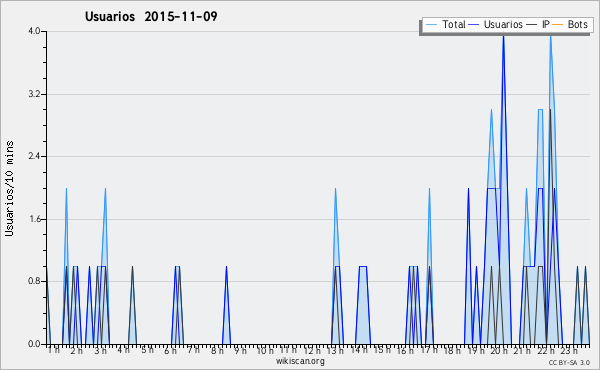Click the IP peak of 3 after 22 h

(550, 111)
